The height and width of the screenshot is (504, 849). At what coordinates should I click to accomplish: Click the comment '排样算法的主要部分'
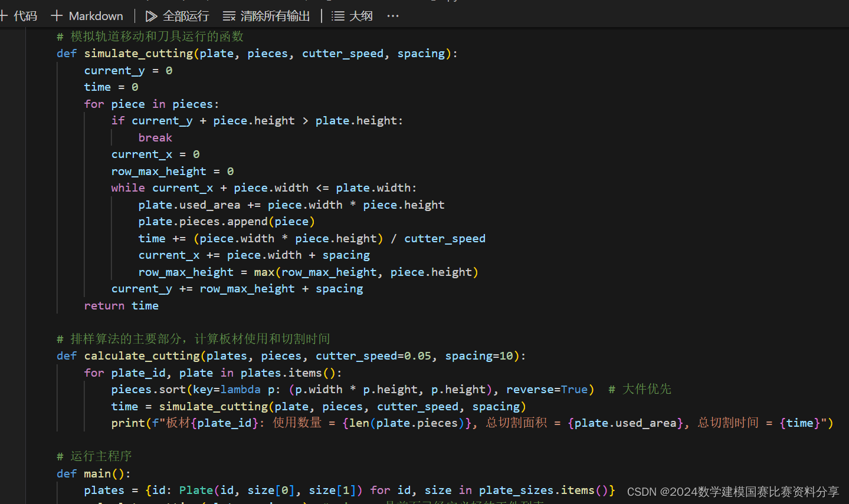click(126, 339)
